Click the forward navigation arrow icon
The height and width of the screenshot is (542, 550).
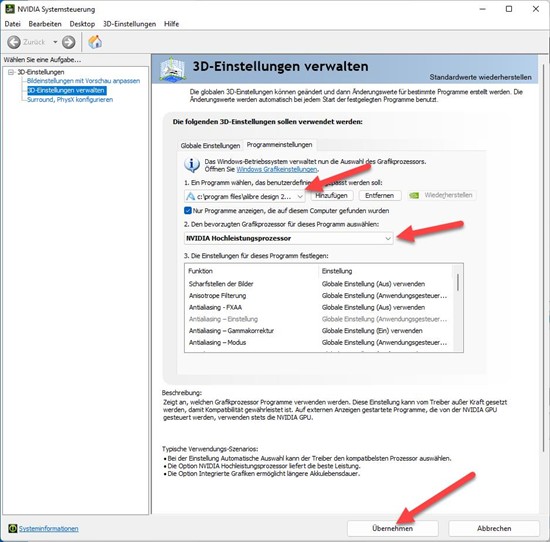click(x=68, y=42)
